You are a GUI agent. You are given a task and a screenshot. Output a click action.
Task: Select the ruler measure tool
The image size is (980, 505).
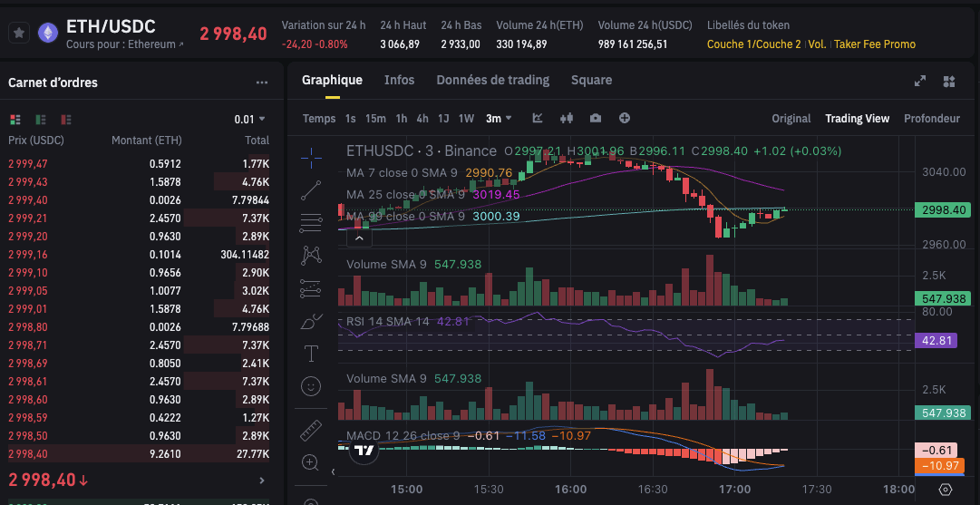click(x=311, y=431)
